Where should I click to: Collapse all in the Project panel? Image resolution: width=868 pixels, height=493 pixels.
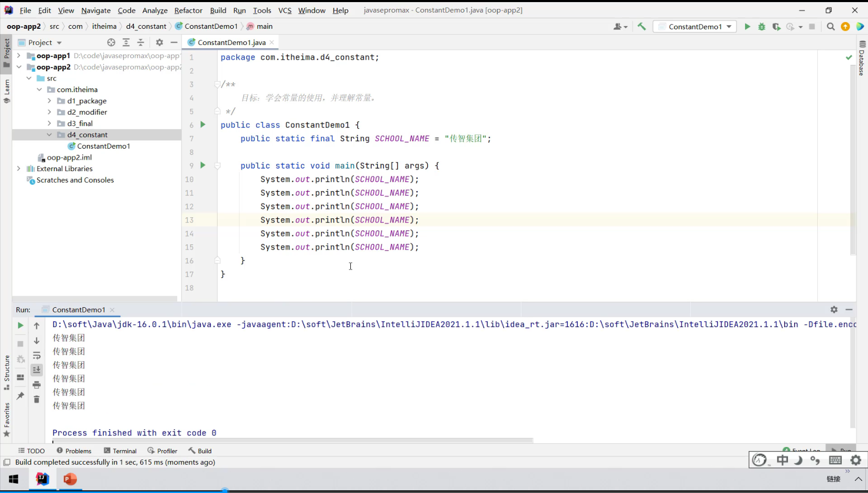click(x=141, y=42)
